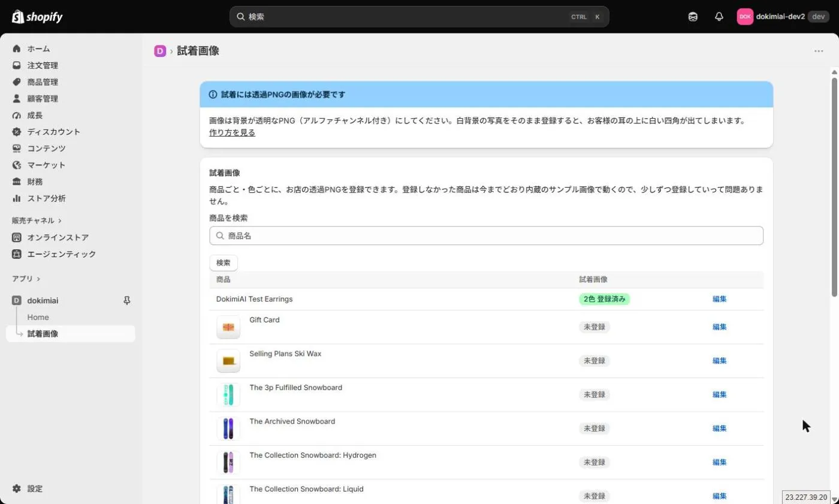The image size is (839, 504).
Task: Click the エージェンティック icon in sidebar
Action: [17, 254]
